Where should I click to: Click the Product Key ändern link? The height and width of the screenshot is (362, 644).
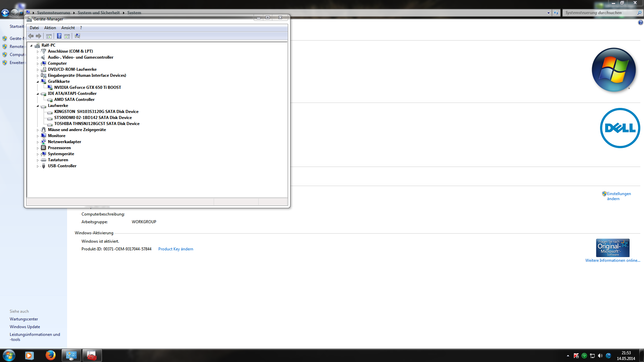(x=175, y=249)
